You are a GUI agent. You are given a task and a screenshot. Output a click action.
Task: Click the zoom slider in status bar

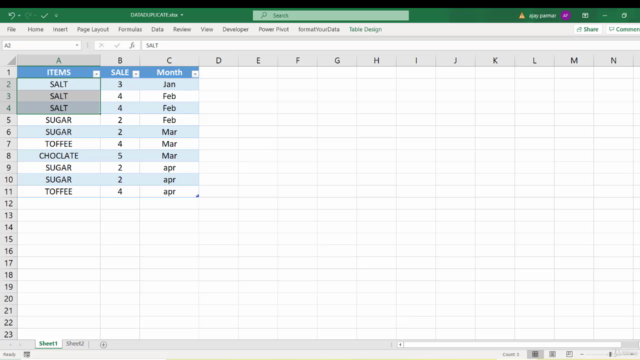tap(610, 354)
